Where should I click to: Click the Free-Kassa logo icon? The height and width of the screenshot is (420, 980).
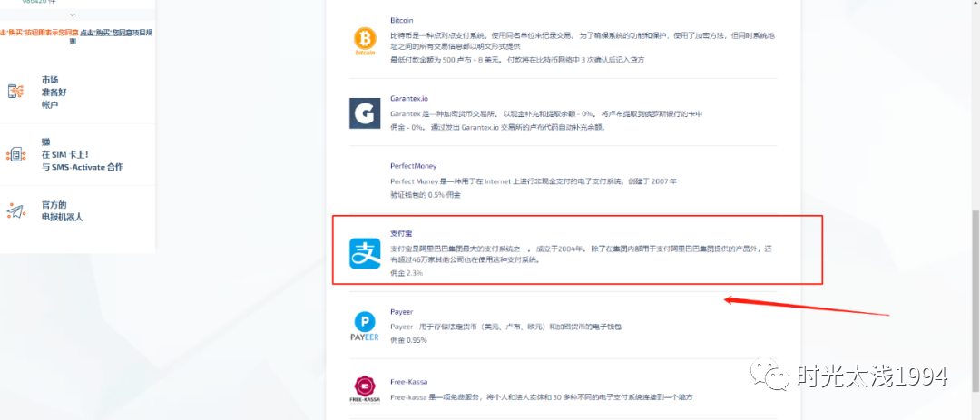click(365, 389)
